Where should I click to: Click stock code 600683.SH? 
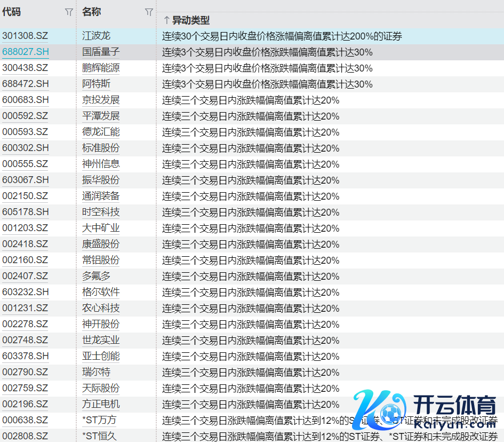pyautogui.click(x=26, y=100)
